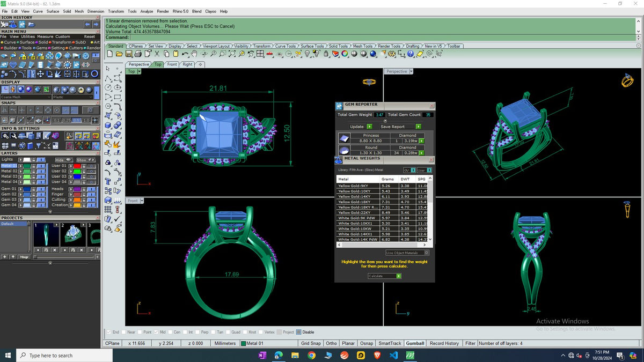The width and height of the screenshot is (644, 362).
Task: Click the text T tool in side toolbar
Action: click(x=108, y=181)
